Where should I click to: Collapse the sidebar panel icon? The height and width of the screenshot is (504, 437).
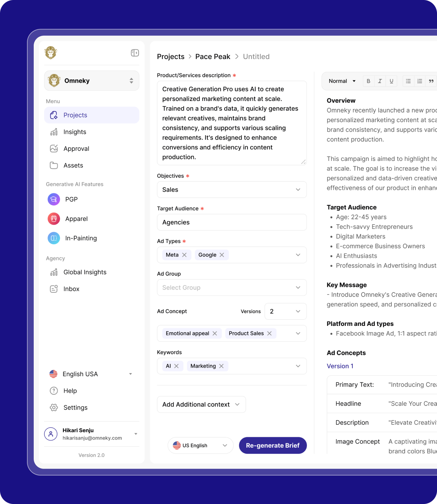click(x=135, y=53)
